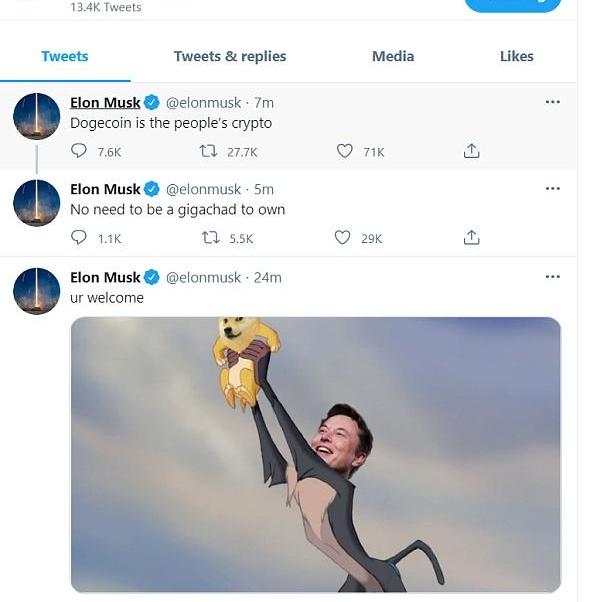Reply to the Dogecoin people's crypto tweet
The width and height of the screenshot is (600, 602).
79,151
